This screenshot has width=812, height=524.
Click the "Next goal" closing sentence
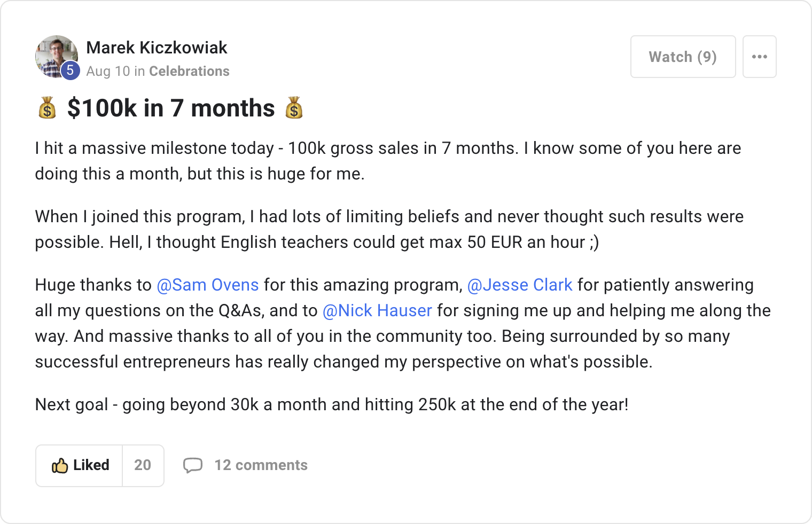tap(331, 404)
